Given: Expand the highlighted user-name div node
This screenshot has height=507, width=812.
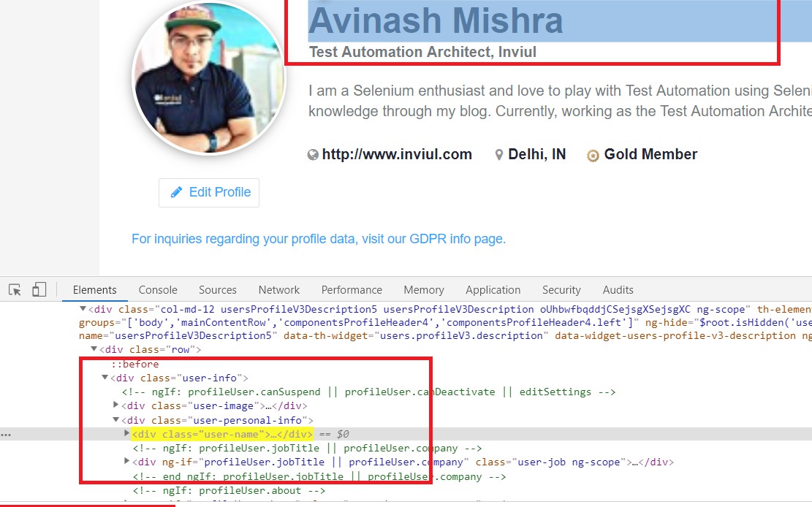Looking at the screenshot, I should 127,433.
